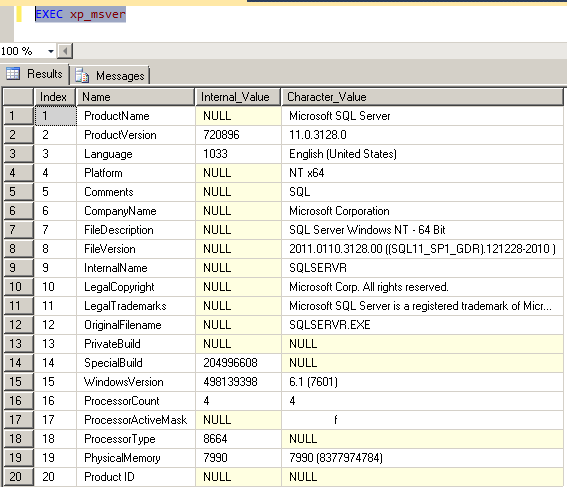
Task: Click the SQLSERVR.EXE cell
Action: click(422, 325)
